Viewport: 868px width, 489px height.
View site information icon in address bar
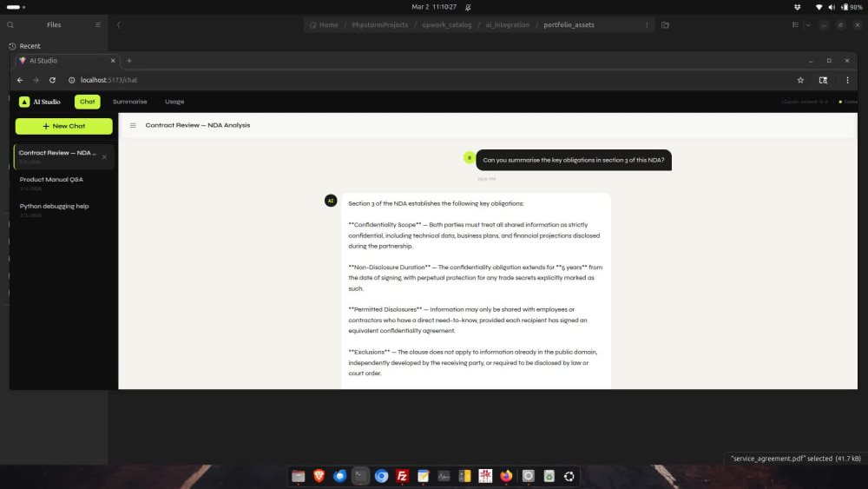pyautogui.click(x=71, y=80)
